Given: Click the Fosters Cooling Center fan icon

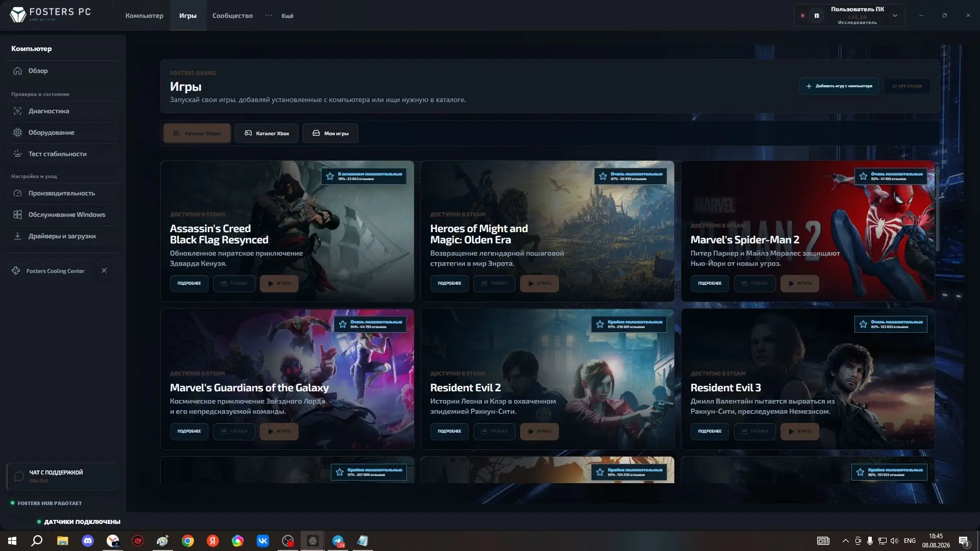Looking at the screenshot, I should 16,271.
